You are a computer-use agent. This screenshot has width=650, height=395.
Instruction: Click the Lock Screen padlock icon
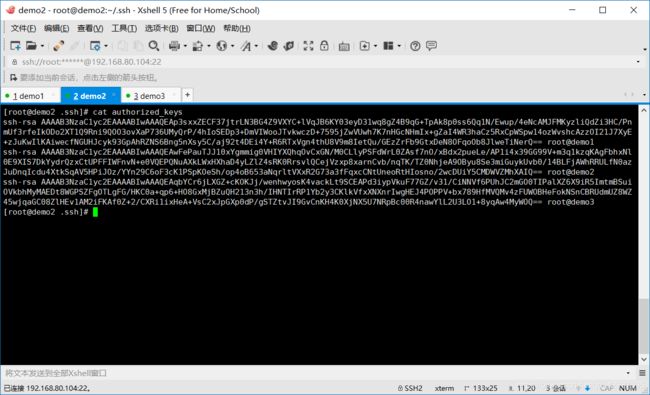coord(324,45)
